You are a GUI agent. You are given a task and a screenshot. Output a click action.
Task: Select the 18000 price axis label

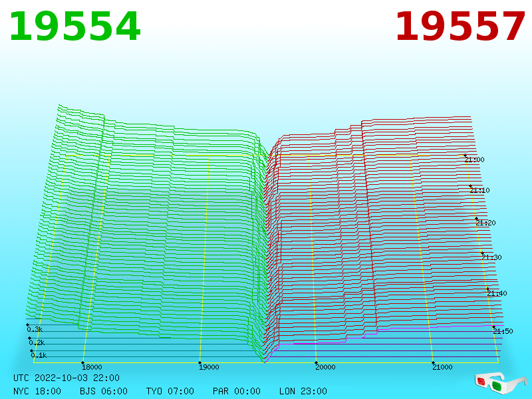coord(92,367)
